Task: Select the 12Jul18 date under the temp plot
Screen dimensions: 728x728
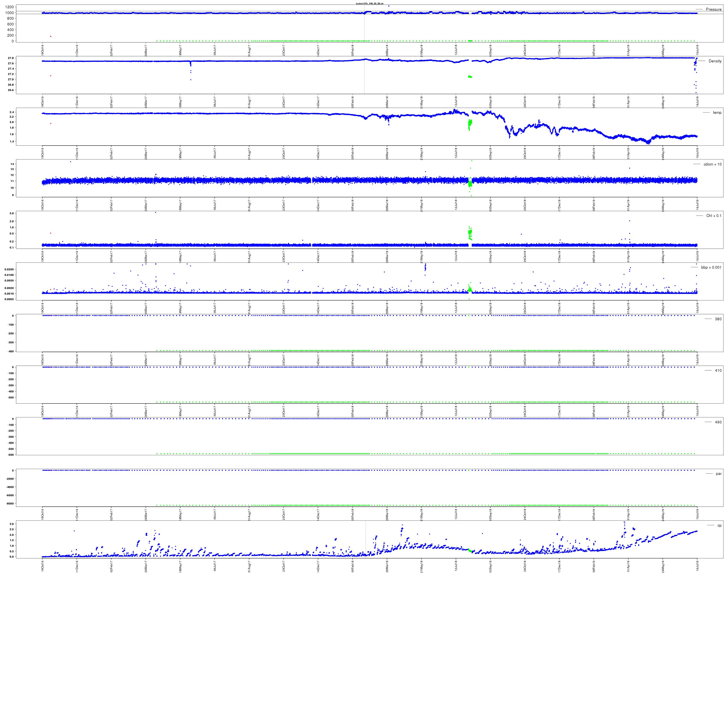Action: point(456,153)
